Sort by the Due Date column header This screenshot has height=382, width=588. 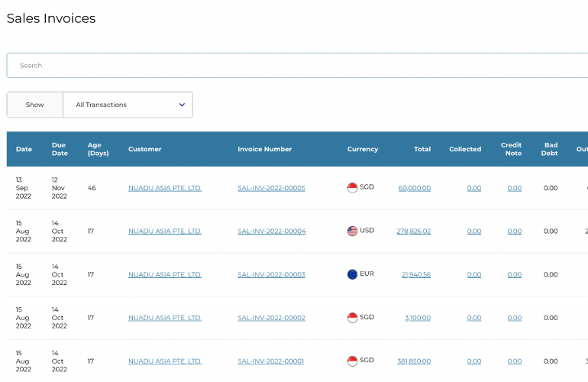click(x=60, y=149)
